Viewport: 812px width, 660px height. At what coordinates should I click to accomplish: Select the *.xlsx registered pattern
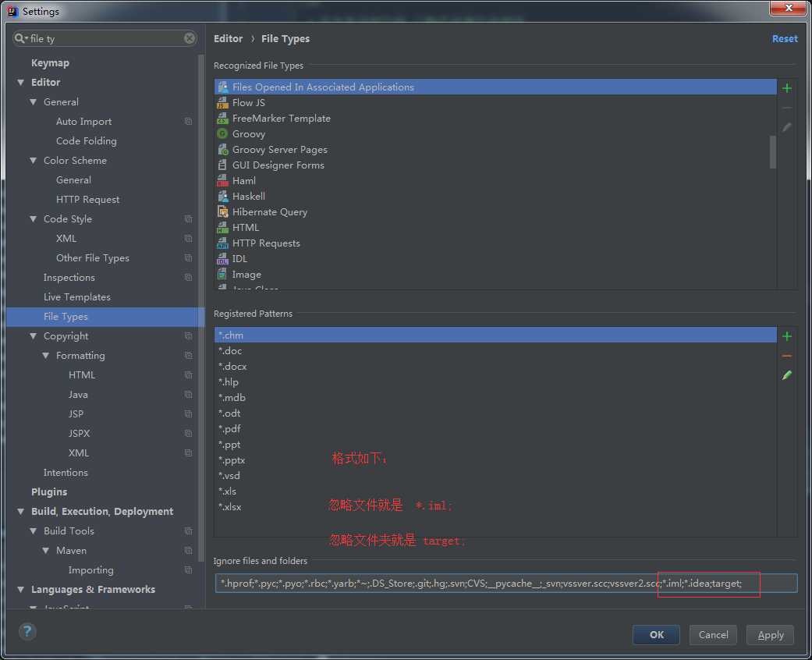coord(495,506)
